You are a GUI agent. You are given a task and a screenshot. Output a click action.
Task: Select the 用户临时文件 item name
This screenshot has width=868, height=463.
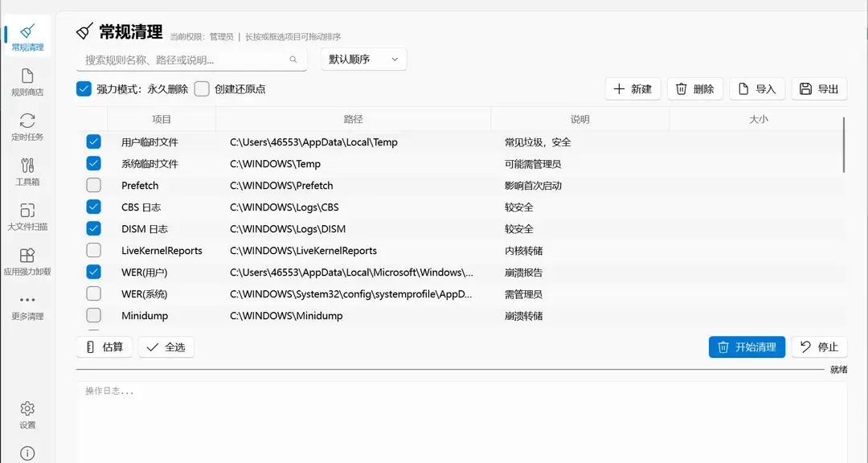click(x=149, y=142)
